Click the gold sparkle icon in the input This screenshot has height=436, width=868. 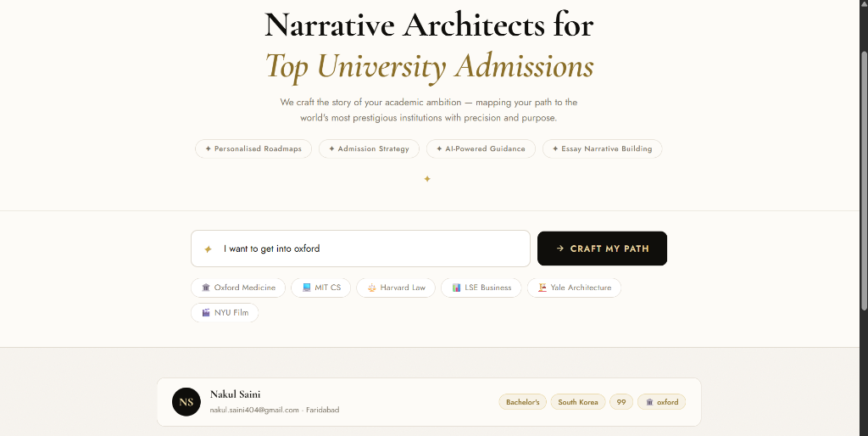(x=209, y=249)
